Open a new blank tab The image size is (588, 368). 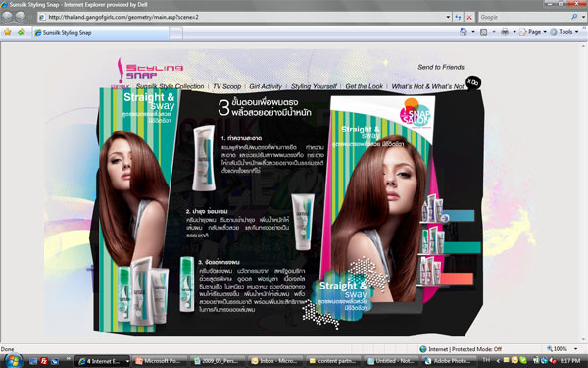pyautogui.click(x=175, y=33)
